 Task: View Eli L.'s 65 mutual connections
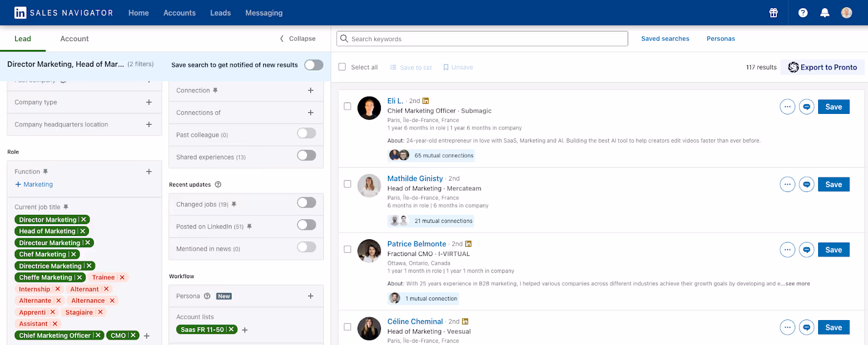tap(431, 155)
